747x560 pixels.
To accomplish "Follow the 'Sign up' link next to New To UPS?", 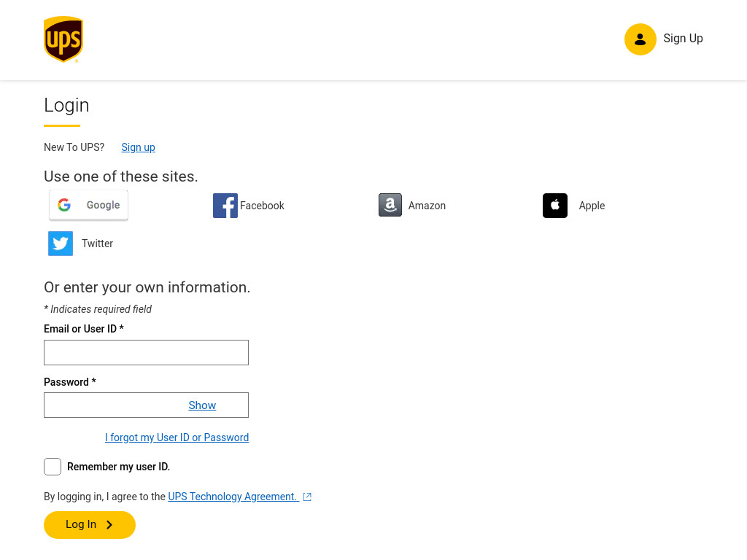I will pos(138,147).
